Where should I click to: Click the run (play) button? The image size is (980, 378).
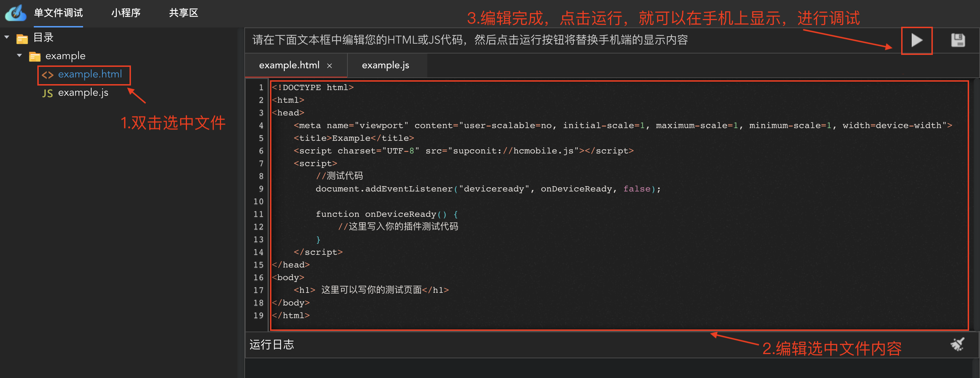[x=917, y=40]
